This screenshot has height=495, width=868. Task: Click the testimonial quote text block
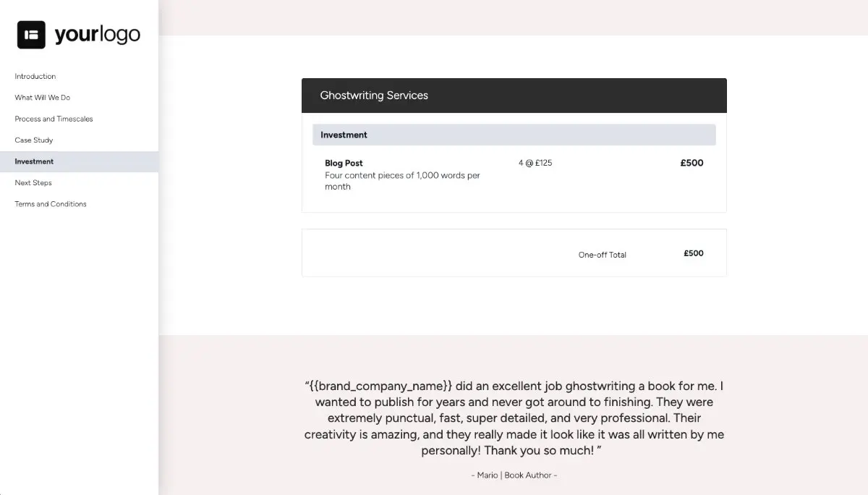(513, 418)
